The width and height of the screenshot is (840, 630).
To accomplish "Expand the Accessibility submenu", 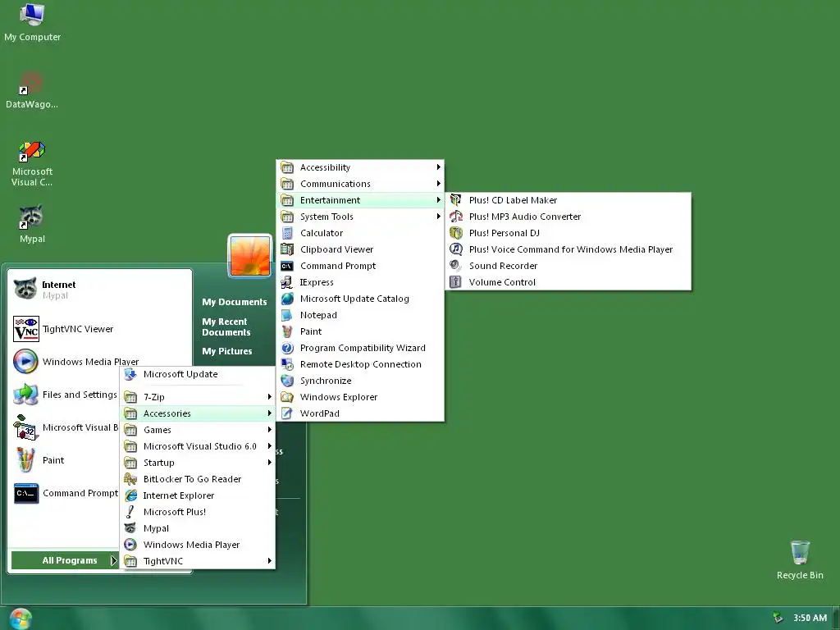I will pyautogui.click(x=361, y=167).
